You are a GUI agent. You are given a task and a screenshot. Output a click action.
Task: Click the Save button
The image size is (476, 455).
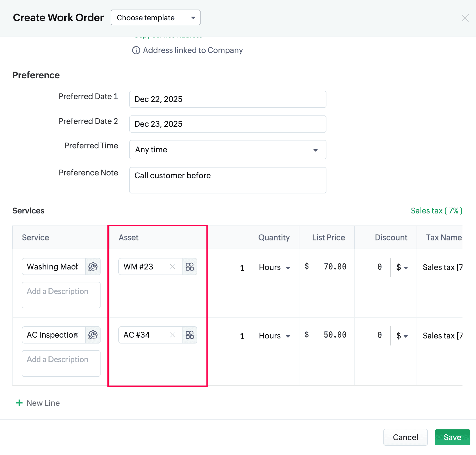452,437
